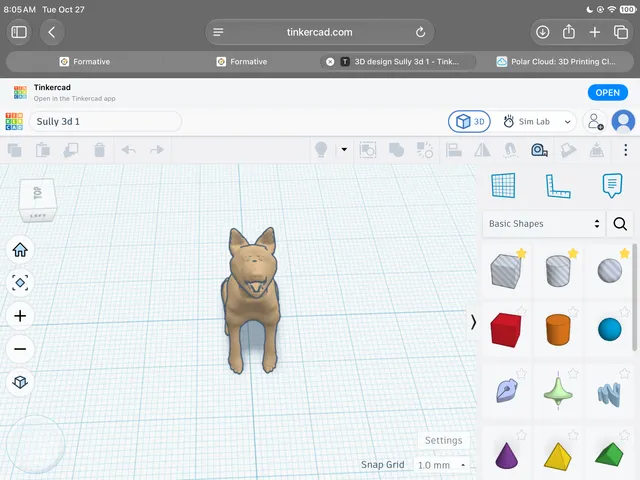Click the TOP face of view cube

point(37,193)
